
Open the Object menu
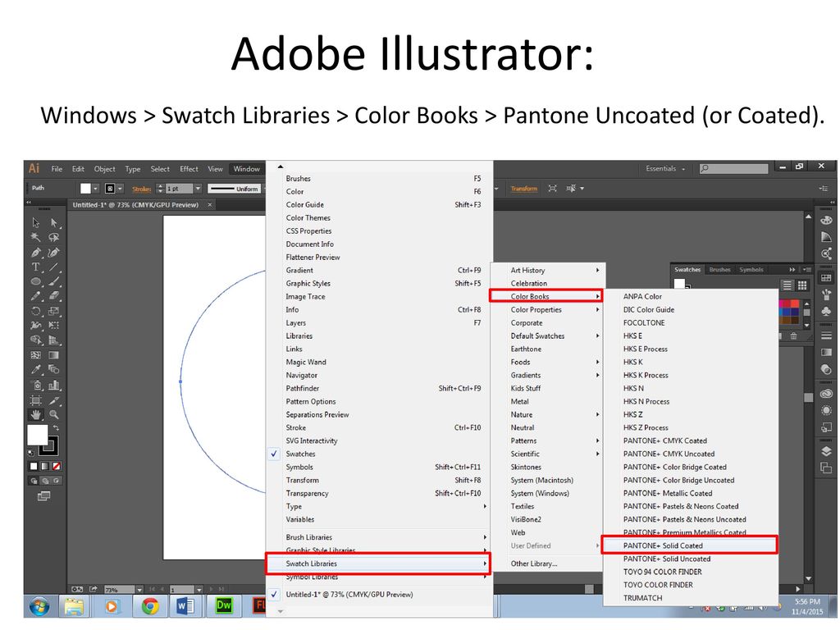pos(104,169)
